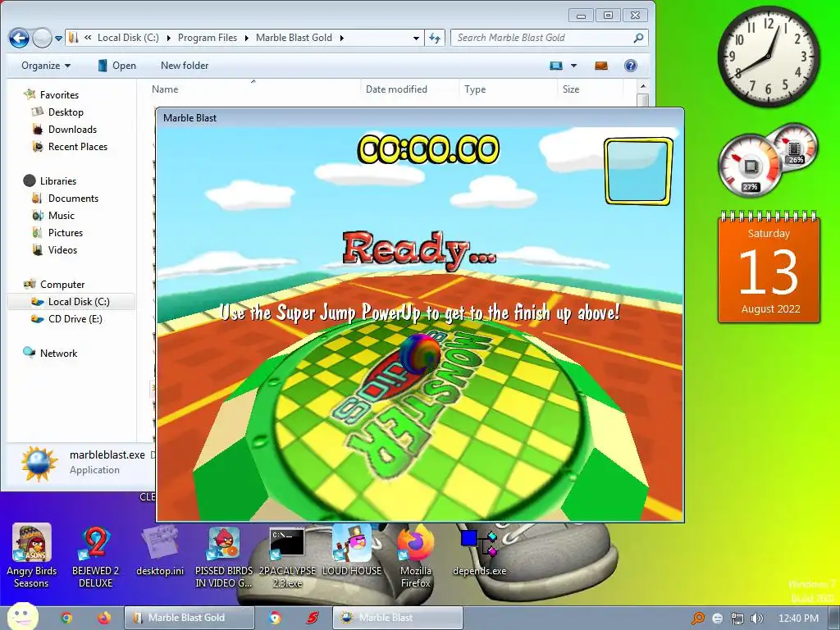
Task: Create a New folder
Action: [185, 66]
